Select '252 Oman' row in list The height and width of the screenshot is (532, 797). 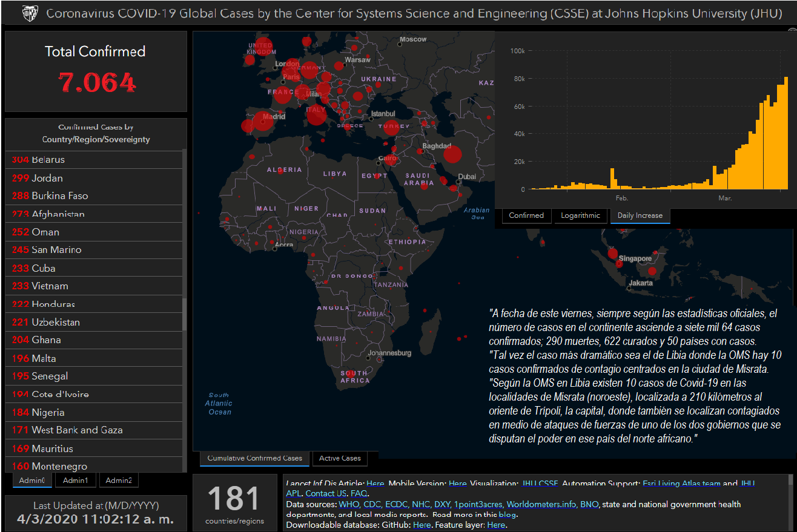pyautogui.click(x=94, y=232)
